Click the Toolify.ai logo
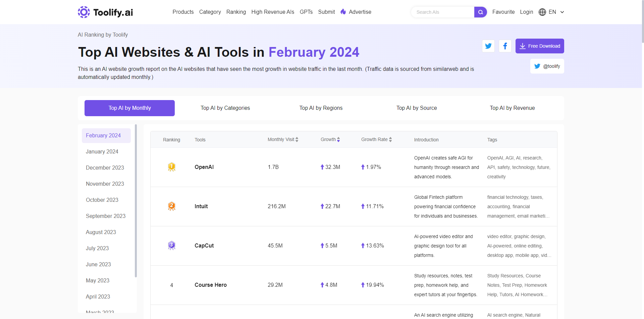644x319 pixels. (105, 12)
